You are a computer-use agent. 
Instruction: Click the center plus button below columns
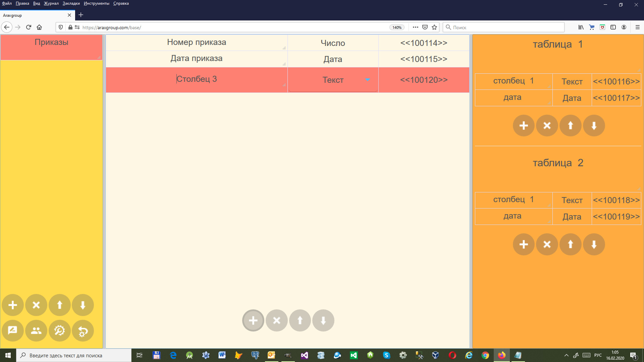(x=253, y=320)
